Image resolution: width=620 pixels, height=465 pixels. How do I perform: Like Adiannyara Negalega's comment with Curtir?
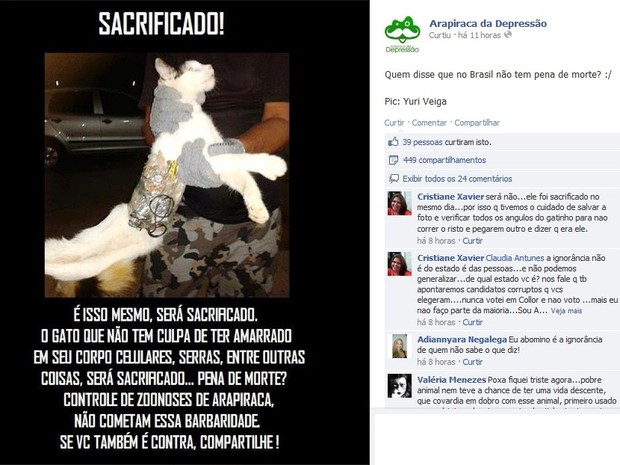tap(473, 362)
